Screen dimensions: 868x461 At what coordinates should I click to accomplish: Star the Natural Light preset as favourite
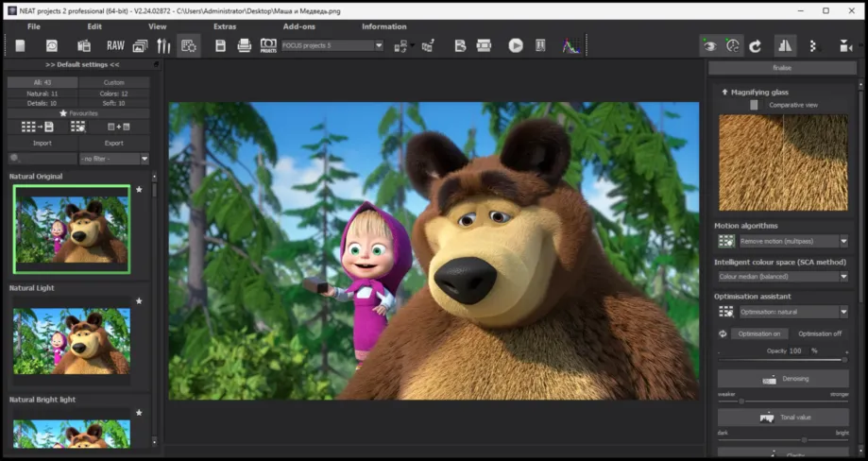pos(139,301)
